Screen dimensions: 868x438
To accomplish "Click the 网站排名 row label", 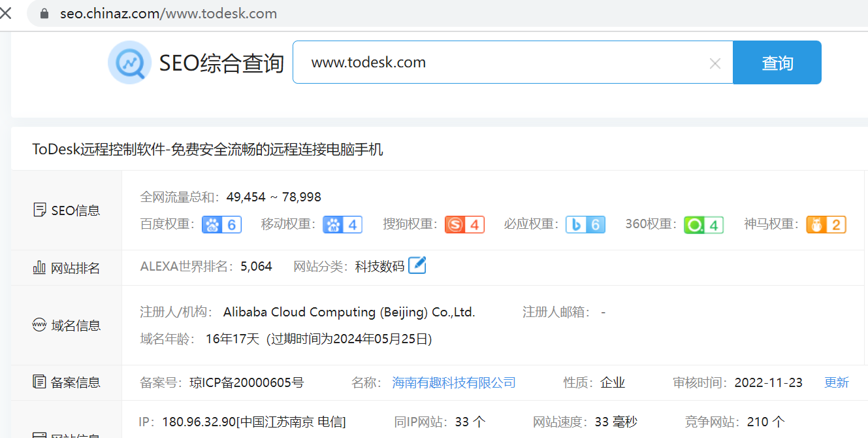I will (x=76, y=267).
